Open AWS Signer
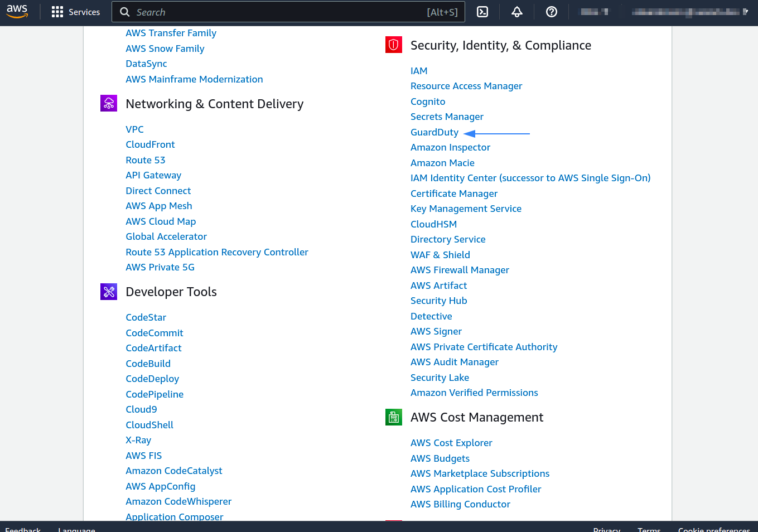This screenshot has height=532, width=758. pos(436,331)
